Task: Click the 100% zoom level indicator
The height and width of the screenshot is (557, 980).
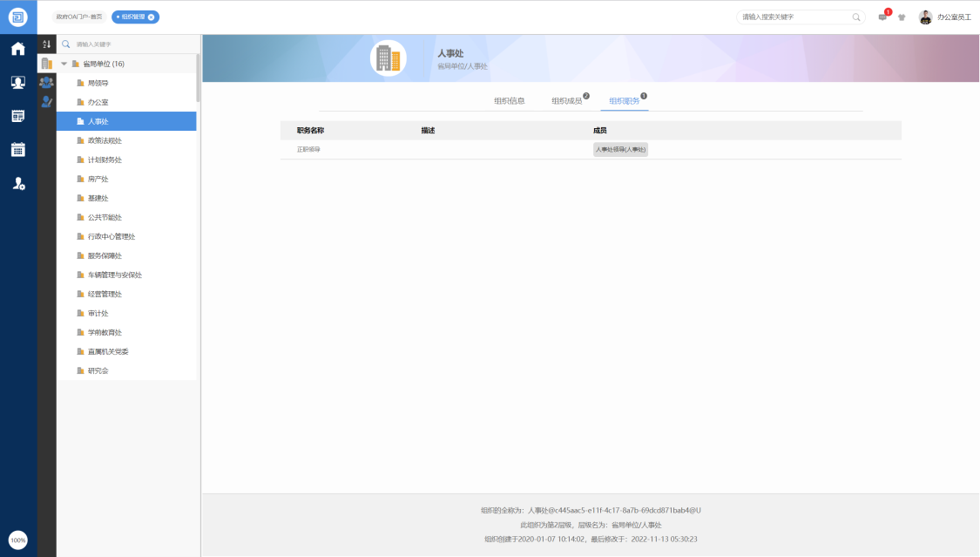Action: (17, 540)
